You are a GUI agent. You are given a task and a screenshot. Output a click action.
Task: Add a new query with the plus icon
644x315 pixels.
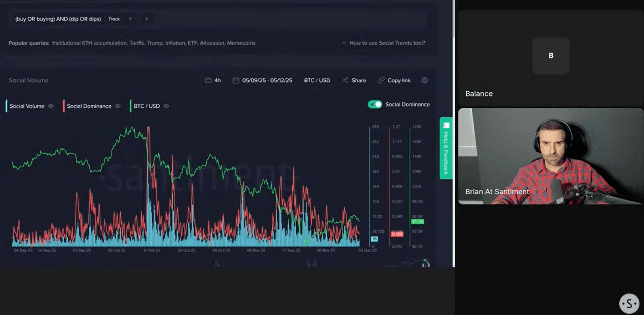[146, 19]
